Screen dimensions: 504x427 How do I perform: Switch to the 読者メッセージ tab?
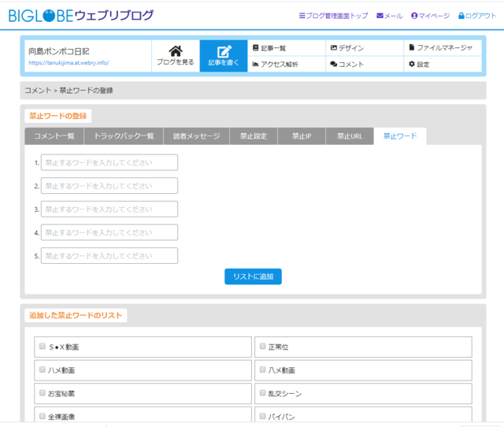pos(196,136)
